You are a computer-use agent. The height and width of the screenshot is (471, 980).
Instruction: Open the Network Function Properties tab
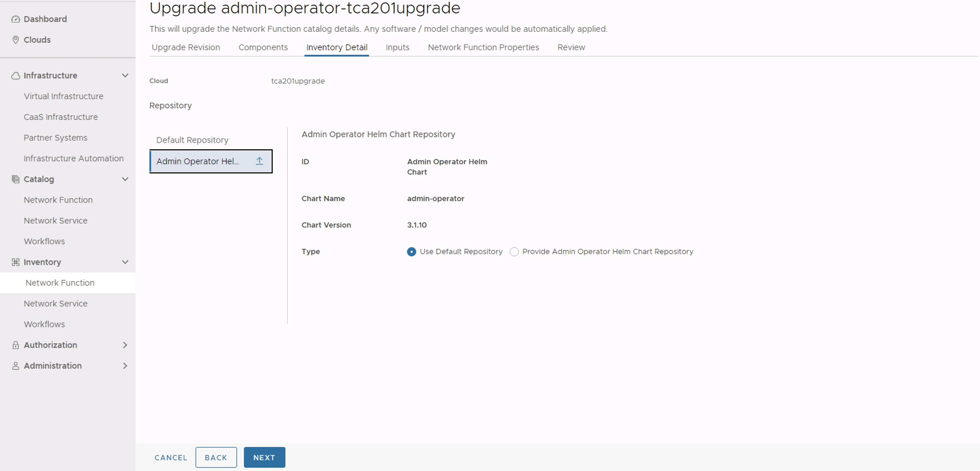pyautogui.click(x=483, y=47)
